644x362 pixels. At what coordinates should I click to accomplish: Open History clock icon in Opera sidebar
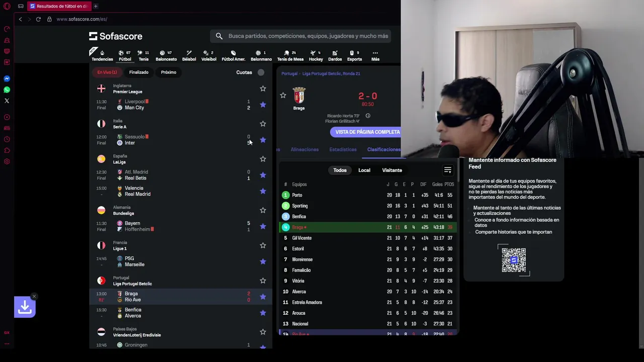[7, 139]
